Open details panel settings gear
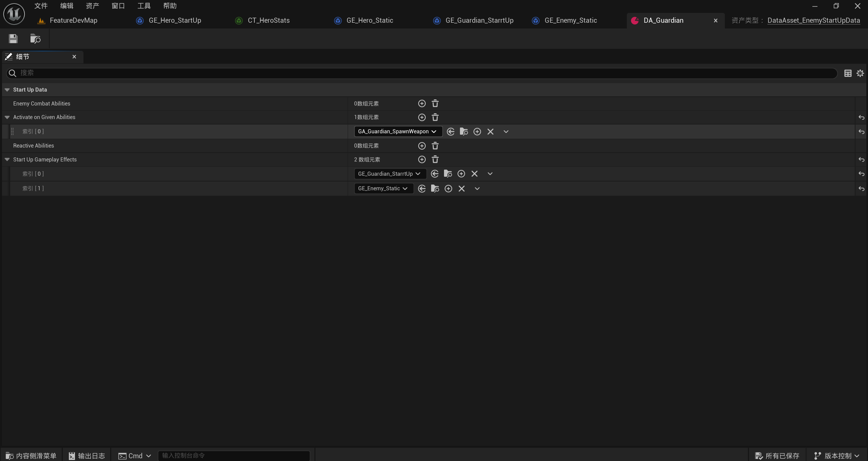This screenshot has height=461, width=868. 860,73
